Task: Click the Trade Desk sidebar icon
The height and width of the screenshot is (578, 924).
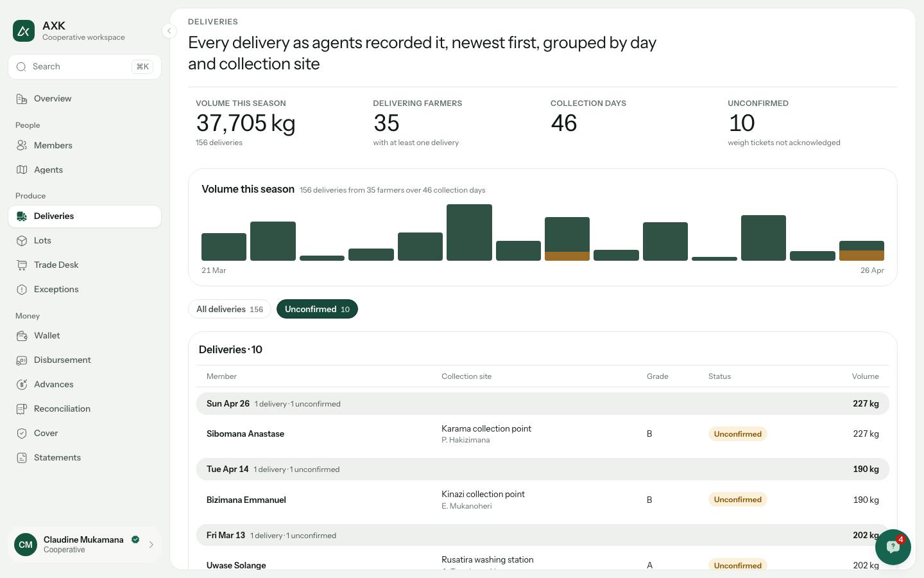Action: pos(22,265)
